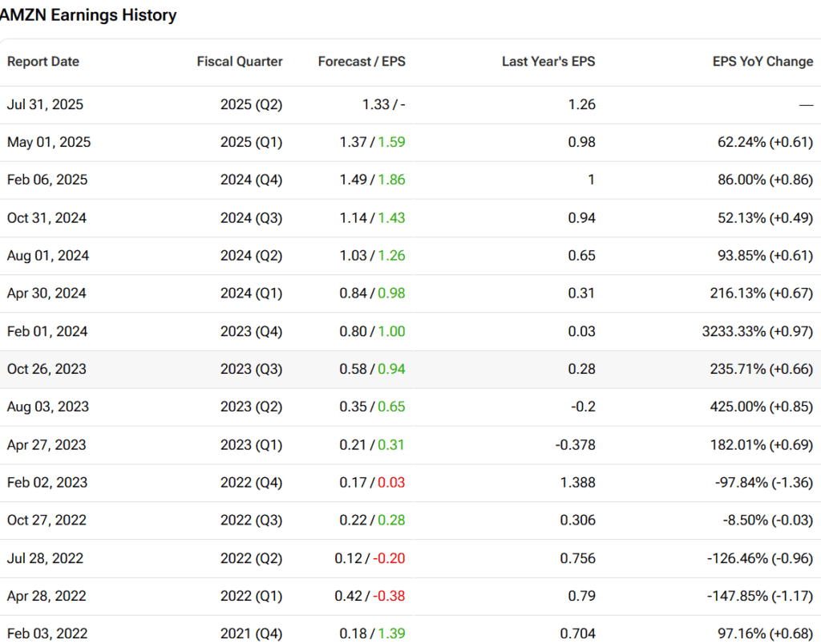Click the '0.42 / -0.38' forecast cell
The image size is (821, 644).
click(x=370, y=597)
